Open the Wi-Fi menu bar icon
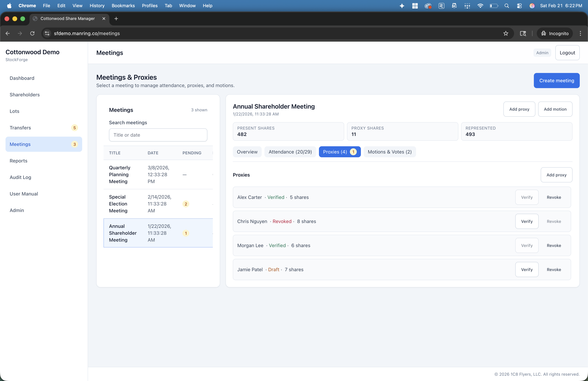Viewport: 588px width, 381px height. click(480, 6)
